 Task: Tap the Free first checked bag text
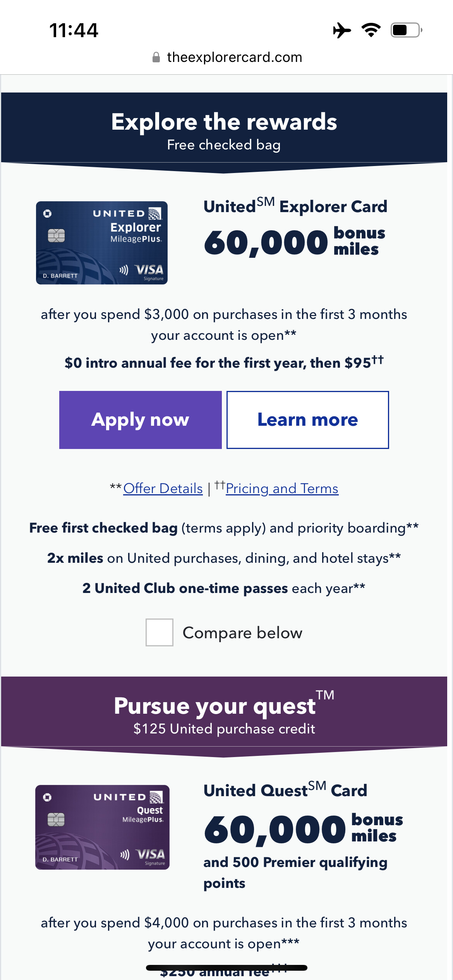click(x=103, y=528)
